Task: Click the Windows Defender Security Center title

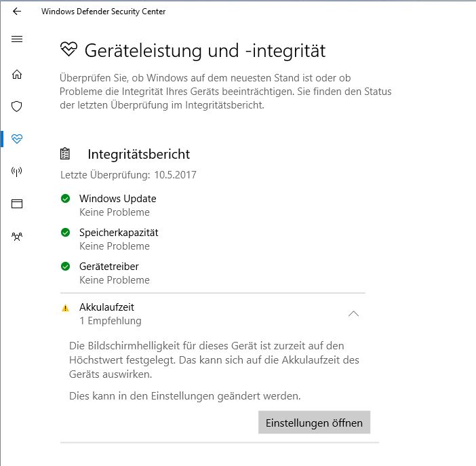Action: point(104,12)
